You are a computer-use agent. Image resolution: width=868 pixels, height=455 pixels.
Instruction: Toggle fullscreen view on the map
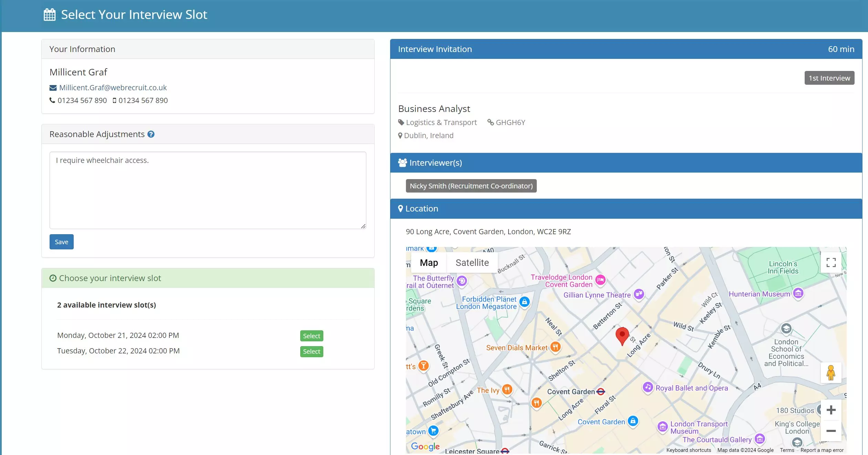pos(831,262)
